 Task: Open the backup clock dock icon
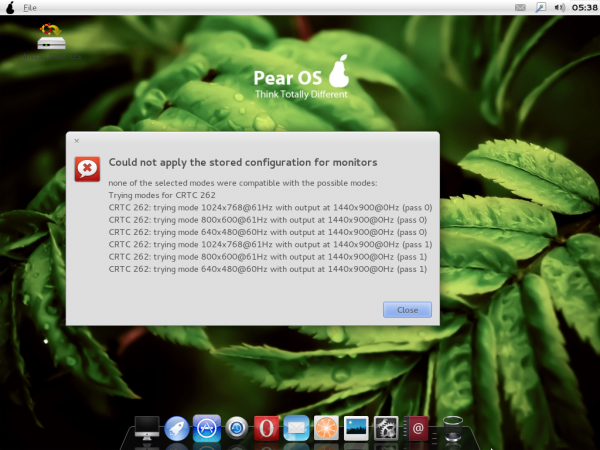pos(236,428)
